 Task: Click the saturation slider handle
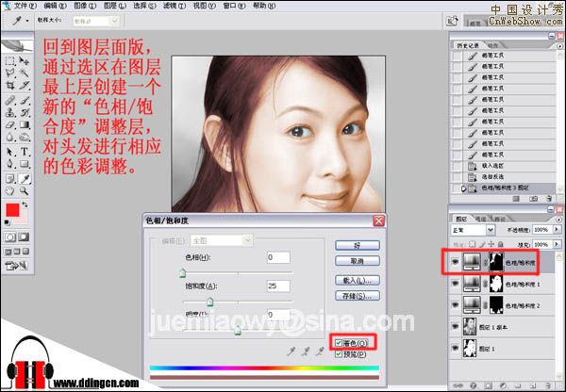209,302
